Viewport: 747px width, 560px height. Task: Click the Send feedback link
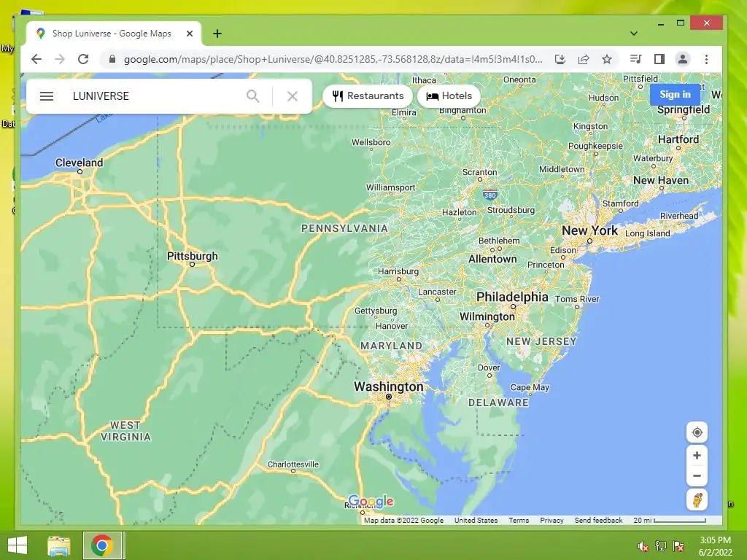(x=598, y=521)
